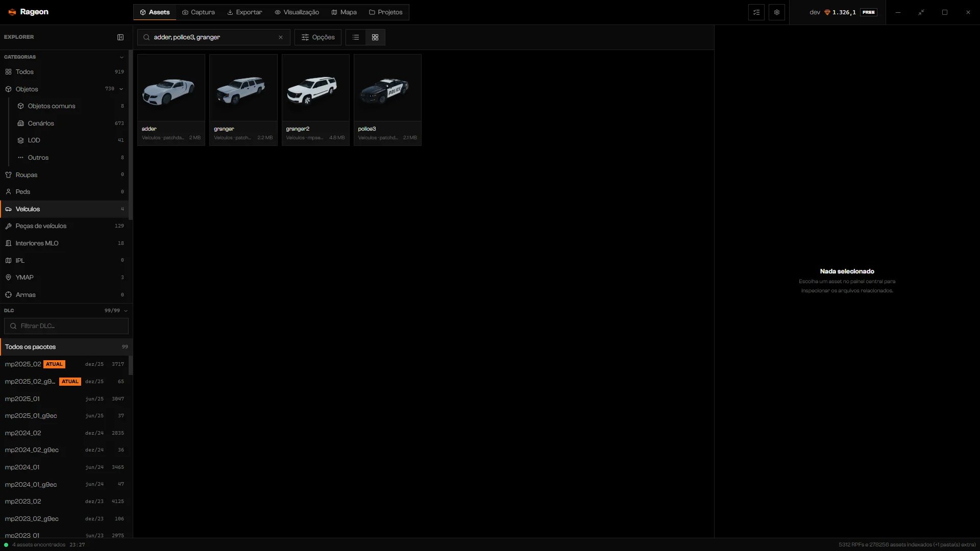Select the LOD subcategory
980x551 pixels.
pos(70,140)
